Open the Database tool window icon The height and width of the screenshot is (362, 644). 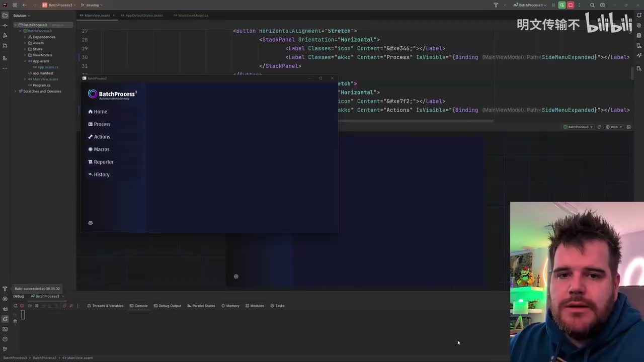[639, 35]
